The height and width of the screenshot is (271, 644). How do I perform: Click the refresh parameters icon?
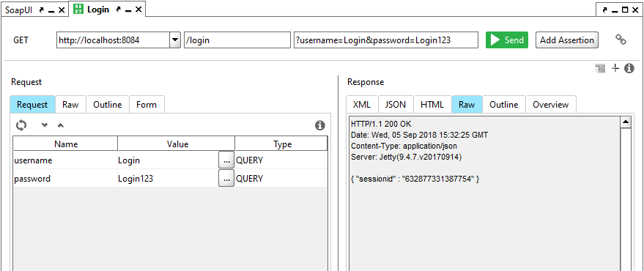21,125
